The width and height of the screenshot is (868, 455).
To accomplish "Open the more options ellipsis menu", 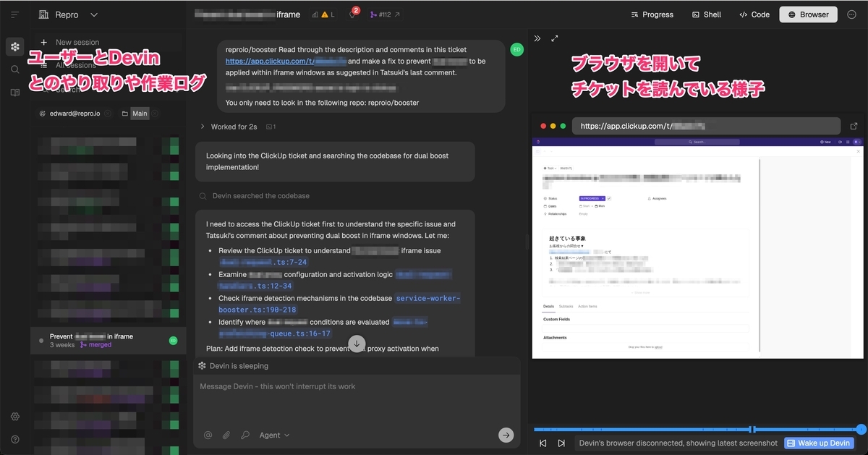I will (851, 14).
